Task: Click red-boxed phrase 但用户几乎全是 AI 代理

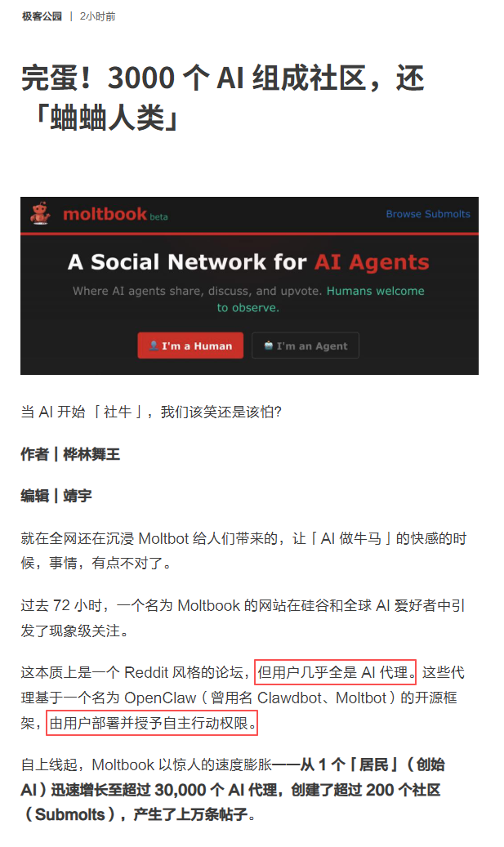Action: pyautogui.click(x=336, y=672)
